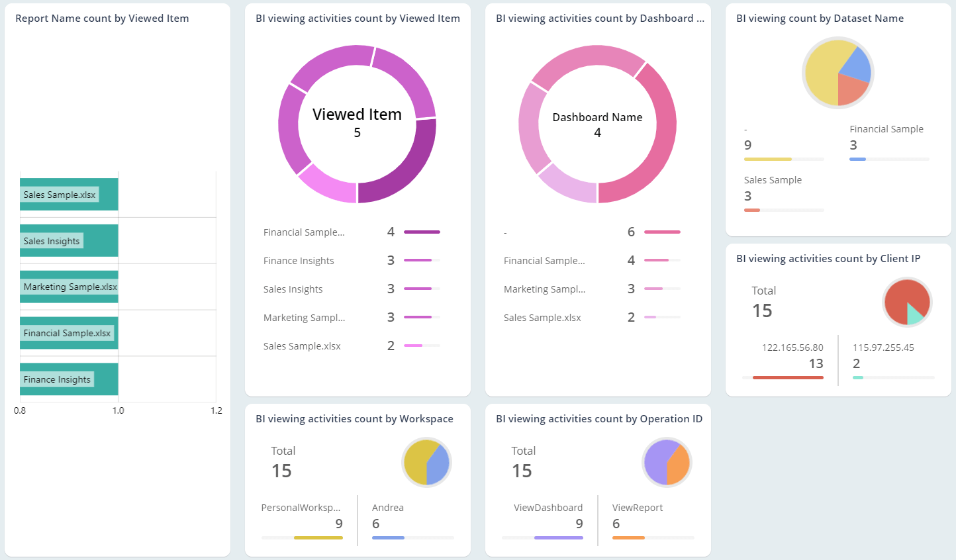The height and width of the screenshot is (560, 956).
Task: Click the blue slice in Workspace pie chart
Action: coord(438,463)
